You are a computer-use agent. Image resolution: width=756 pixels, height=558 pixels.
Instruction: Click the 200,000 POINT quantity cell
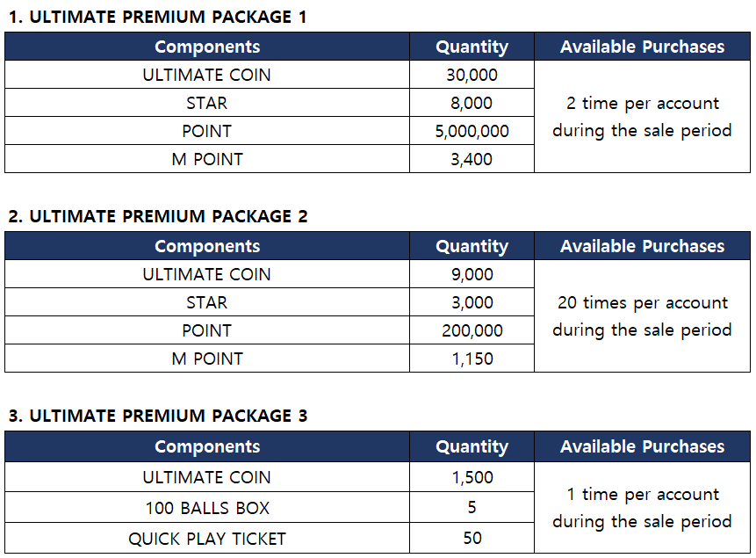coord(472,330)
